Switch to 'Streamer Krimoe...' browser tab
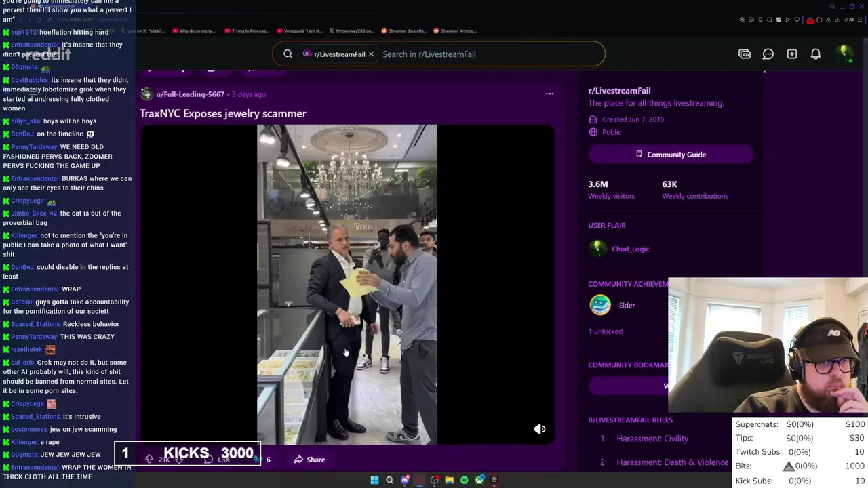868x488 pixels. click(x=455, y=30)
